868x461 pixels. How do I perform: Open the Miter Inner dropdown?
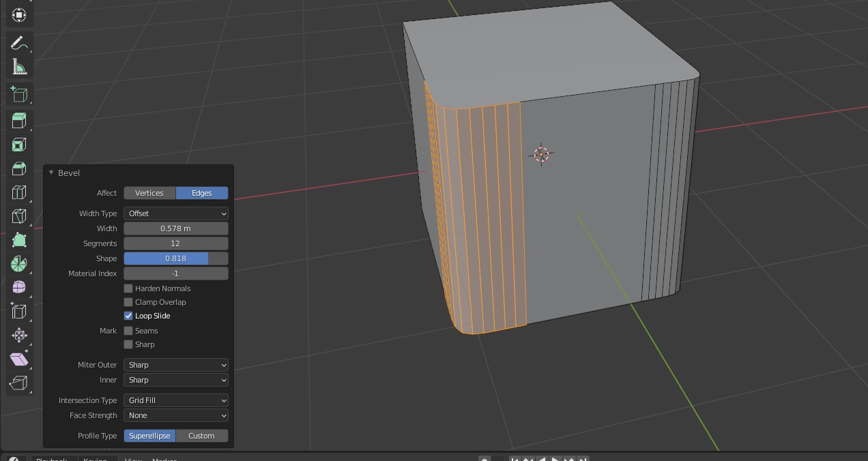click(x=176, y=380)
